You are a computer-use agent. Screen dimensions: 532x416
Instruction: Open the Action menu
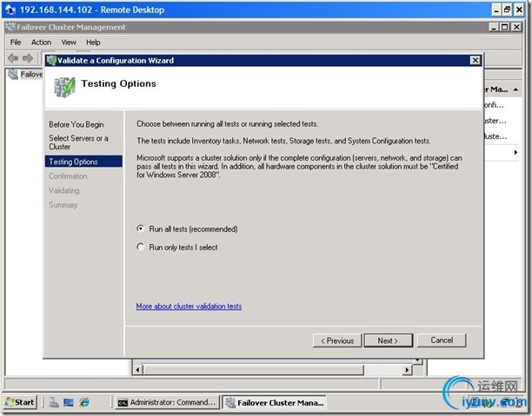[x=42, y=43]
